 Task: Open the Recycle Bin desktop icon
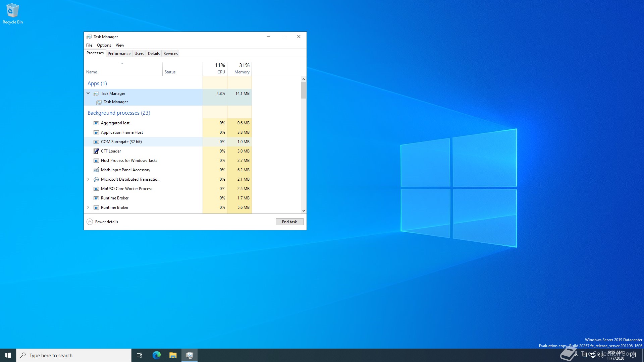pyautogui.click(x=12, y=14)
